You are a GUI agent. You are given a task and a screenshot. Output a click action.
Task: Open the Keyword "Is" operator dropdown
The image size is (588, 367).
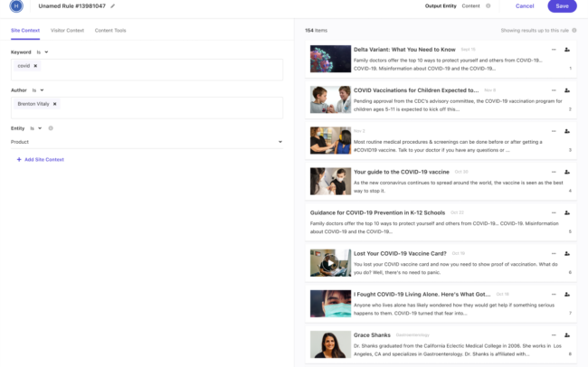pyautogui.click(x=42, y=52)
